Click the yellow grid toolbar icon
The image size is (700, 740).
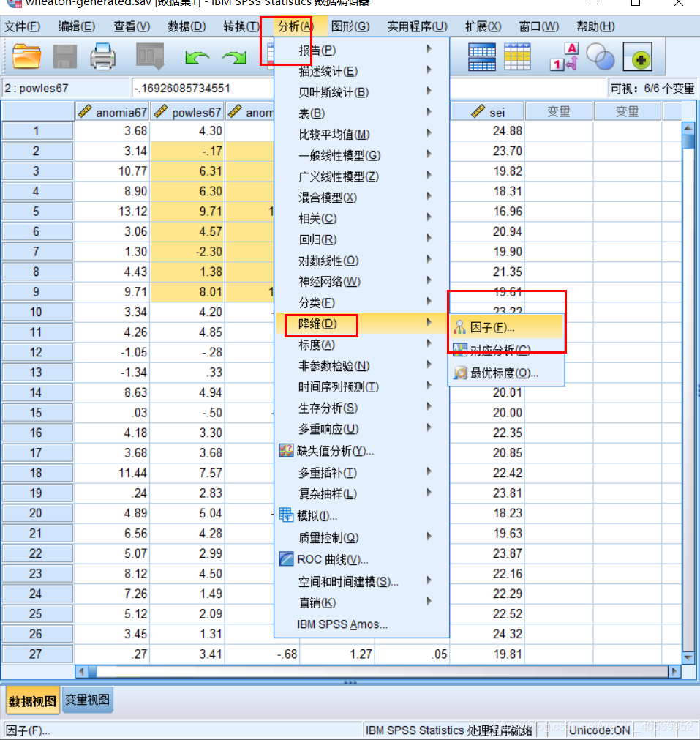coord(517,56)
